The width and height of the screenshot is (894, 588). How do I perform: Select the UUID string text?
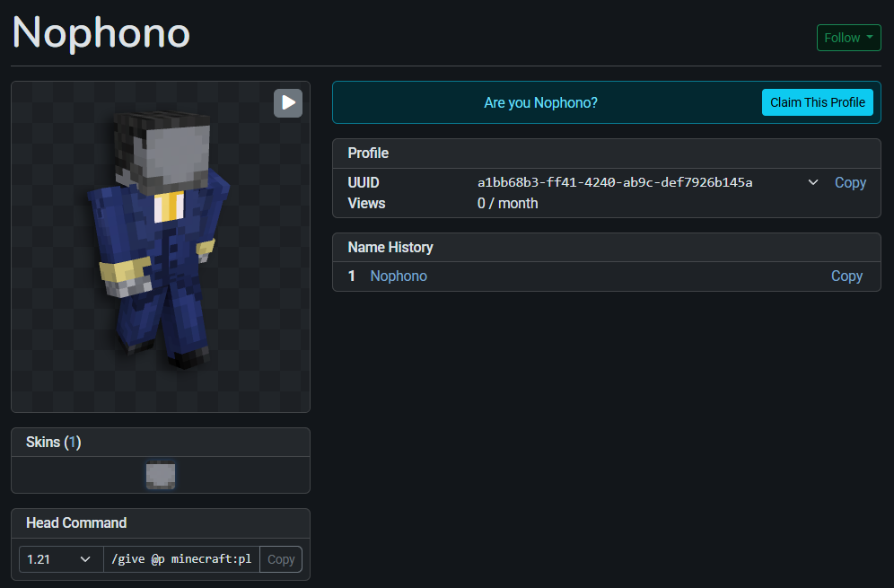coord(614,182)
